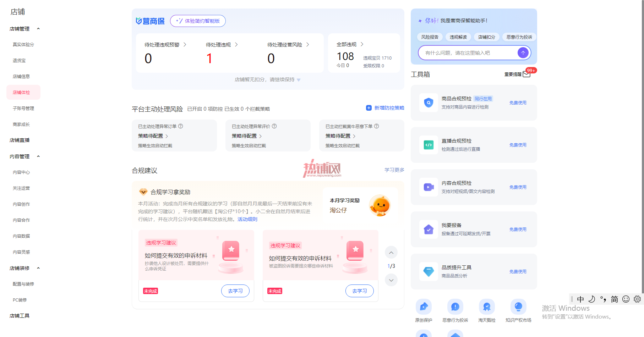Select the 违规解读 quick tag
The width and height of the screenshot is (644, 337).
coord(458,37)
